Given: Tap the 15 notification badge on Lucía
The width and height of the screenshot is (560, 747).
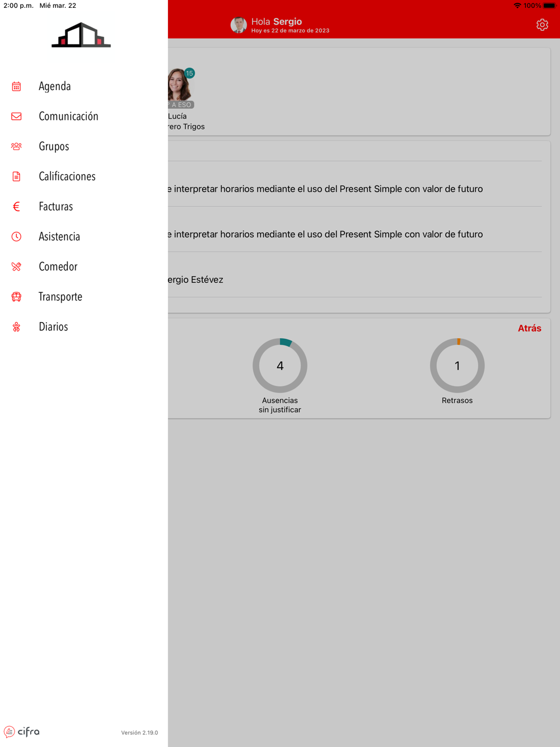Looking at the screenshot, I should pos(189,73).
